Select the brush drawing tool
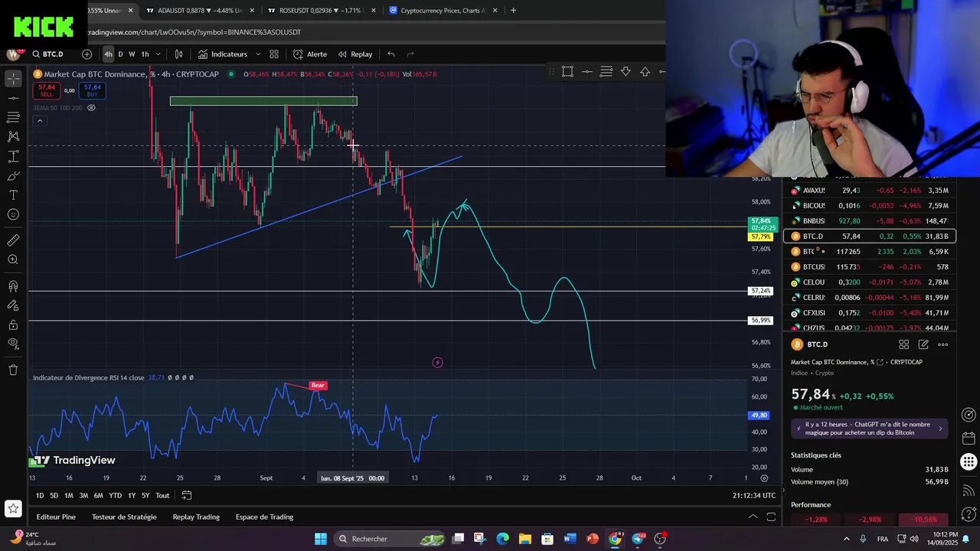The image size is (980, 551). pyautogui.click(x=13, y=176)
